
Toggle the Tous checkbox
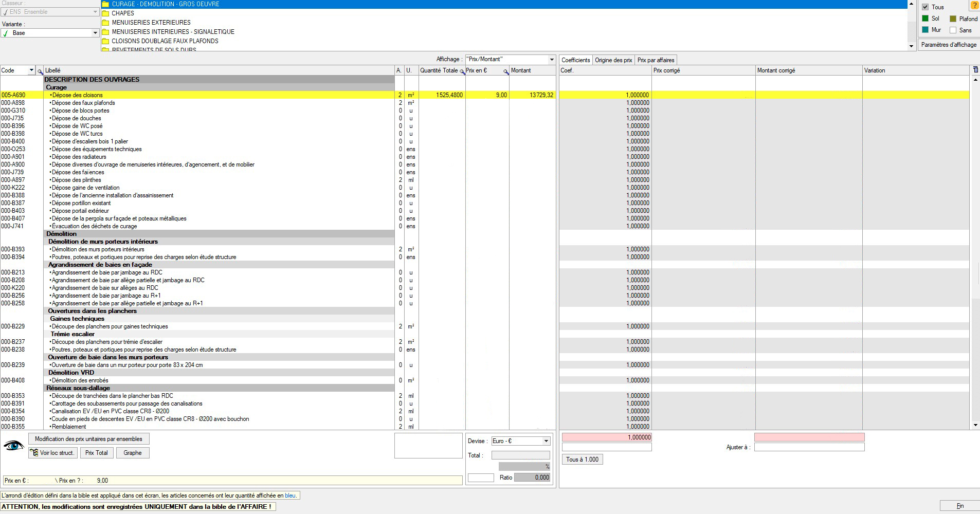coord(925,7)
